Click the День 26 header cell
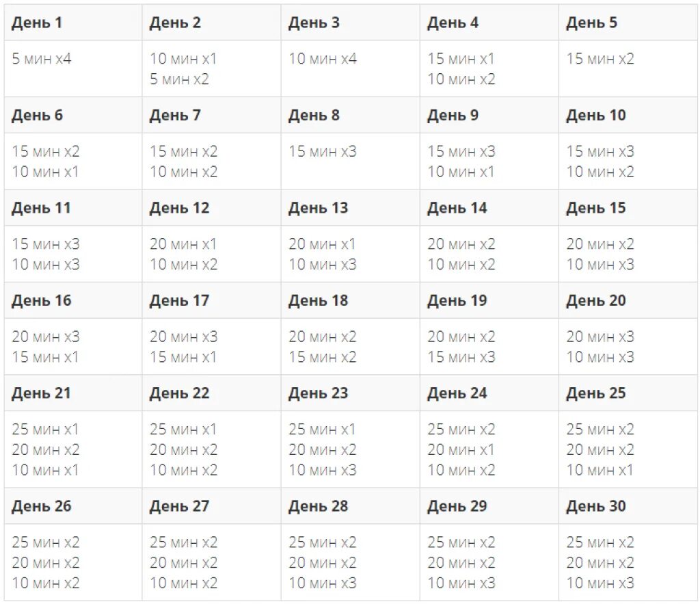This screenshot has height=604, width=700. click(73, 506)
